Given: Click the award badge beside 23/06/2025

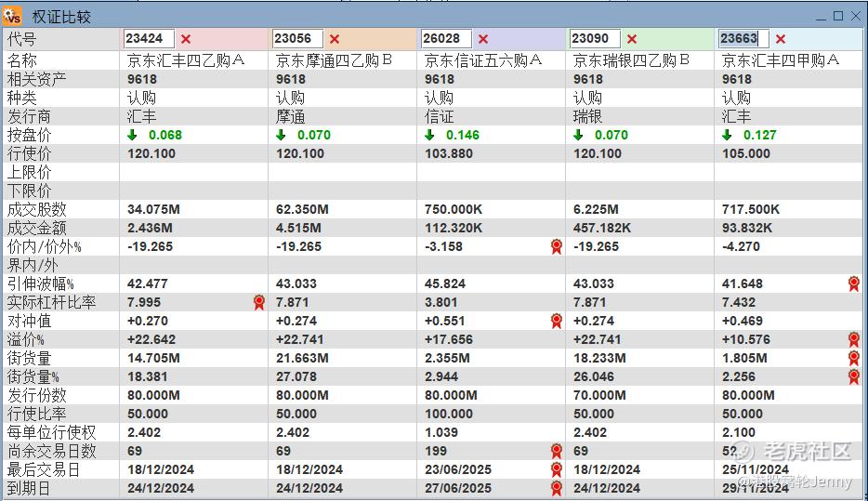Looking at the screenshot, I should click(557, 469).
